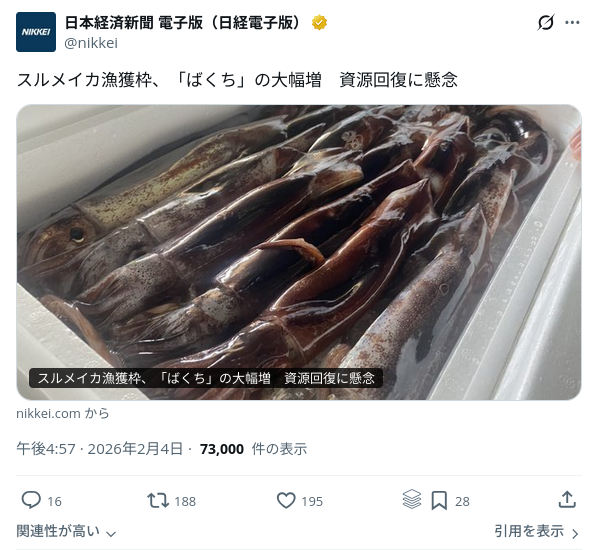Viewport: 598px width, 550px height.
Task: Click the chevron beside 引用を表示
Action: tap(575, 533)
